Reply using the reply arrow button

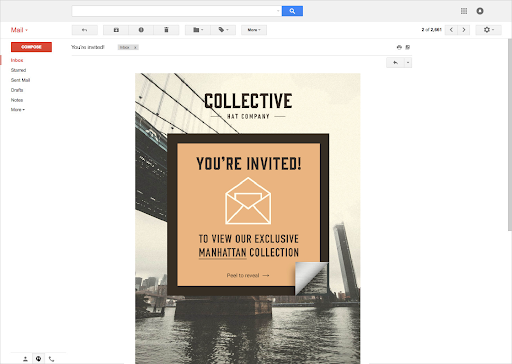pyautogui.click(x=395, y=63)
